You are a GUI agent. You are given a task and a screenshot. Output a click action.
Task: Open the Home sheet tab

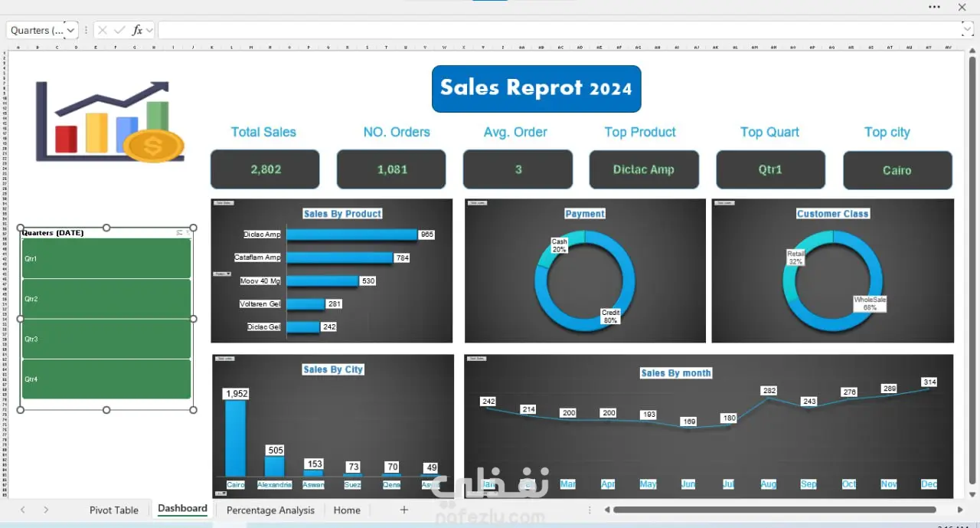pyautogui.click(x=347, y=510)
